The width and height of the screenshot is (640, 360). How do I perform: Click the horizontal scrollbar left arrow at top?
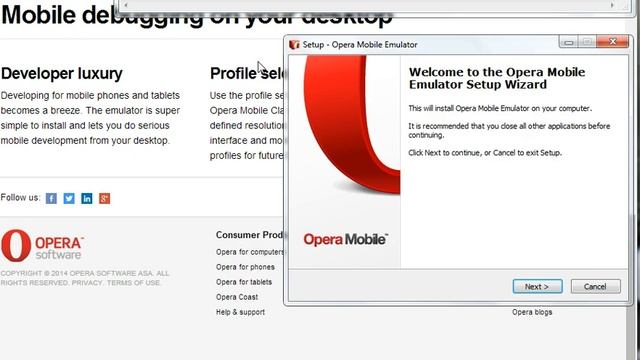coord(126,5)
